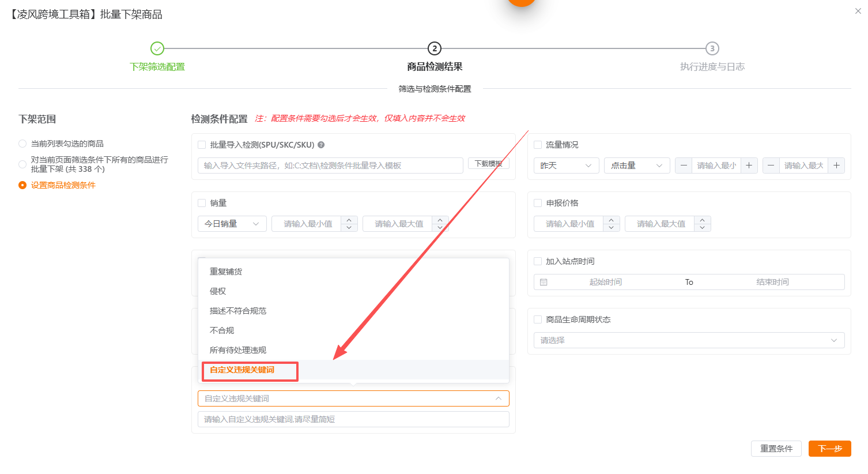Choose 自定义违规关键词 from the list
This screenshot has width=868, height=474.
353,370
